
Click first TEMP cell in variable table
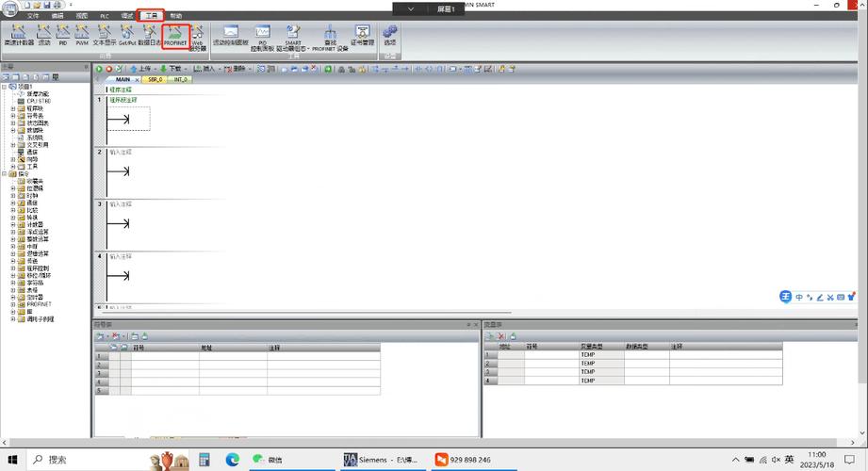click(601, 355)
